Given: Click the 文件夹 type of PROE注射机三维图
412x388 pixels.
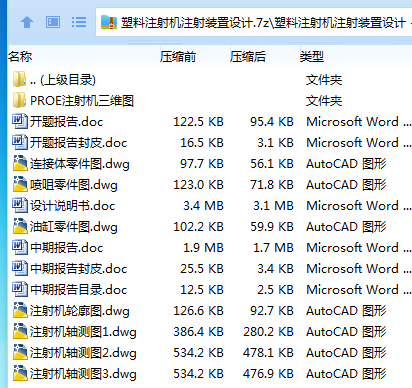Looking at the screenshot, I should [x=324, y=101].
